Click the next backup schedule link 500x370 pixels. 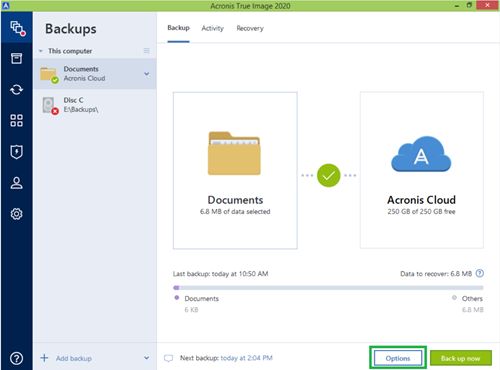246,358
